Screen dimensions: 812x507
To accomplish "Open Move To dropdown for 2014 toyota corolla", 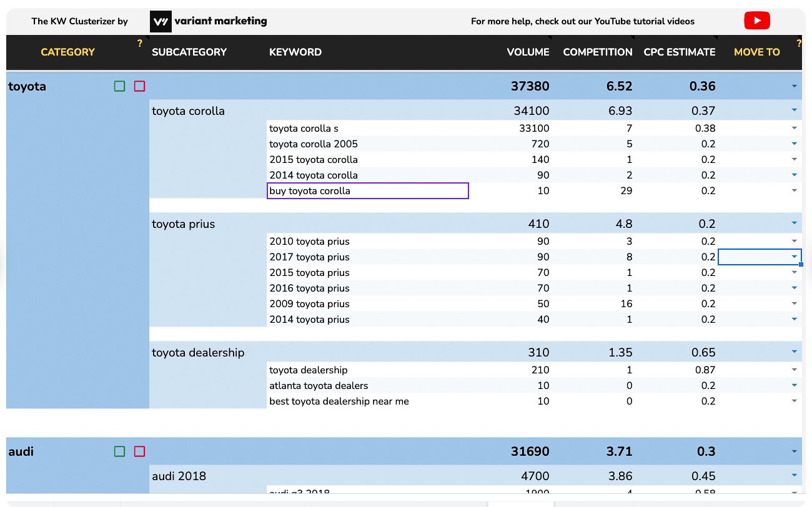I will pyautogui.click(x=794, y=175).
